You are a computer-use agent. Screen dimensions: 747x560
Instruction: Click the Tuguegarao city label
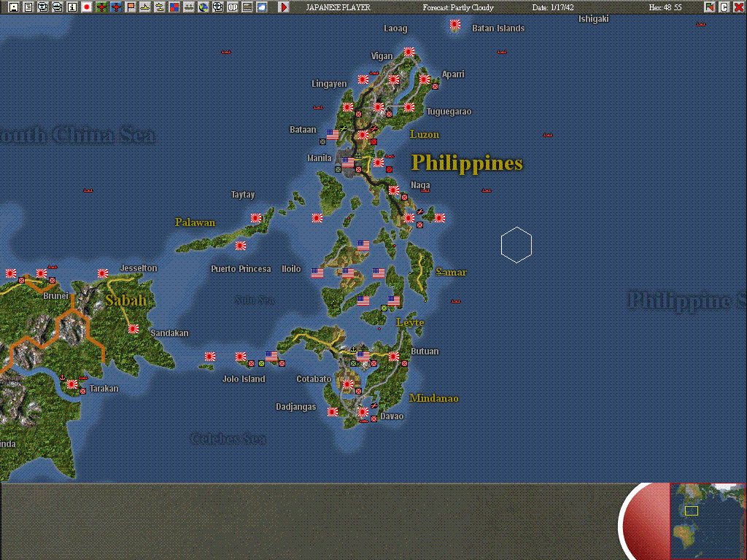point(449,112)
